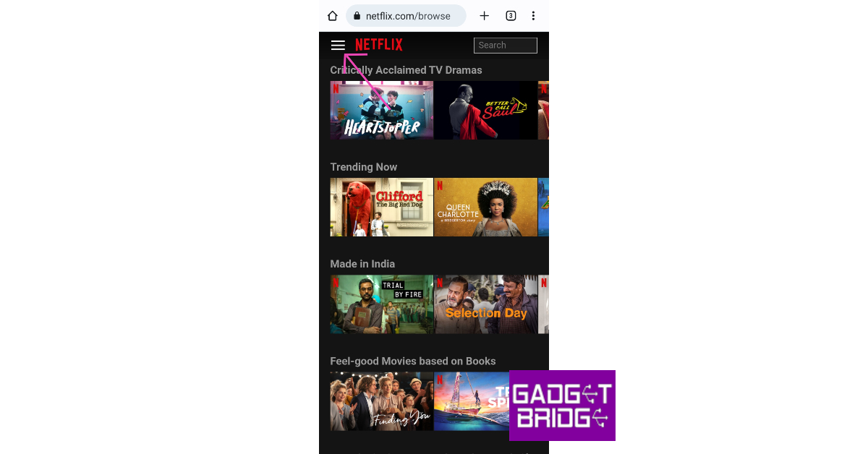
Task: Click the Netflix logo
Action: (x=379, y=45)
